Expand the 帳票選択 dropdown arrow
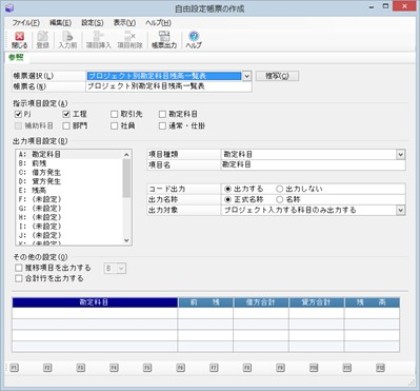The height and width of the screenshot is (391, 420). click(246, 76)
